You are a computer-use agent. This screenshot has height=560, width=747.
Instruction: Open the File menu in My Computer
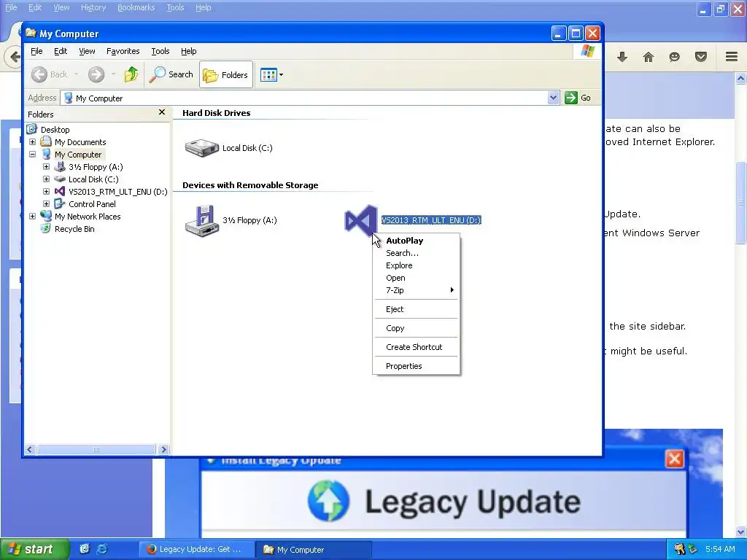coord(36,51)
